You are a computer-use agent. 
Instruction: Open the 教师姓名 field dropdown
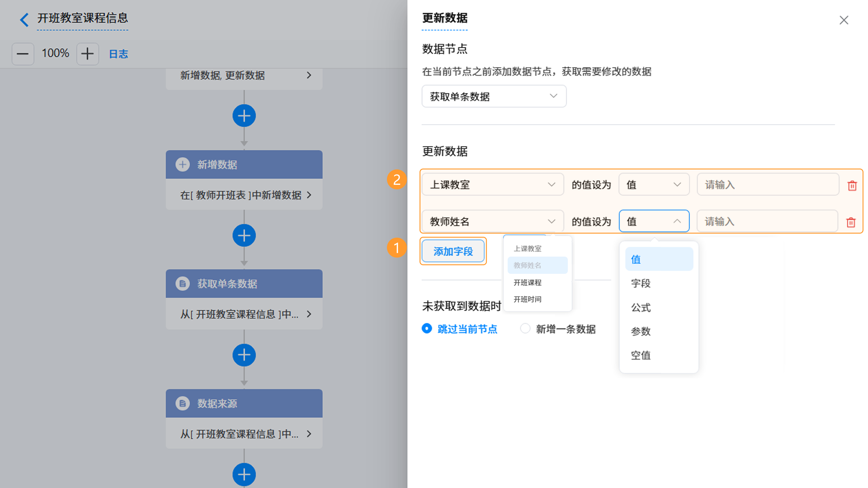493,221
